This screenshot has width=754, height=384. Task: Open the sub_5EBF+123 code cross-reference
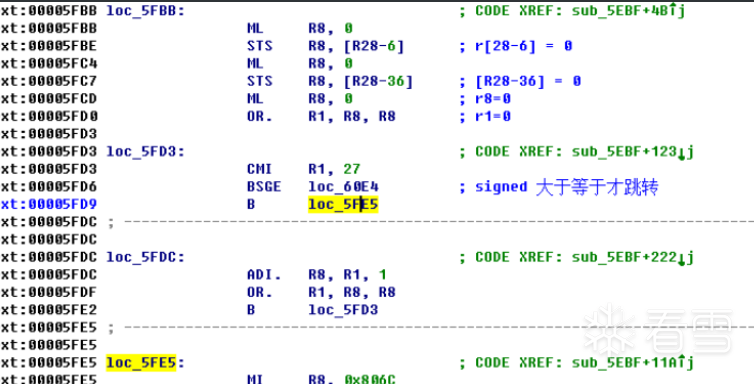632,152
